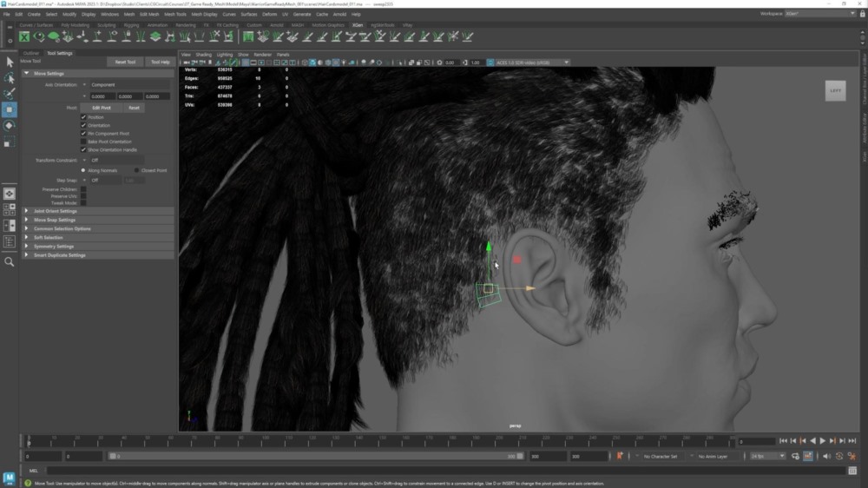868x488 pixels.
Task: Toggle Pin Component Pivot checkbox
Action: [x=83, y=134]
